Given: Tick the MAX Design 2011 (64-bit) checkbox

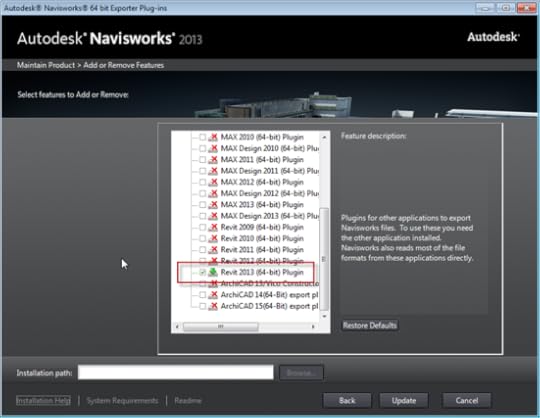Looking at the screenshot, I should click(202, 171).
